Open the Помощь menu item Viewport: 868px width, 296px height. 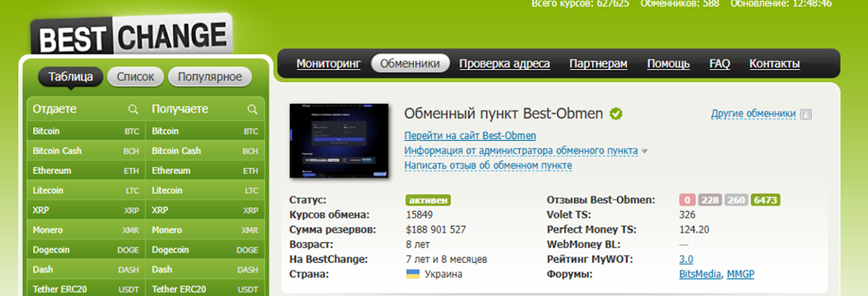(x=668, y=64)
